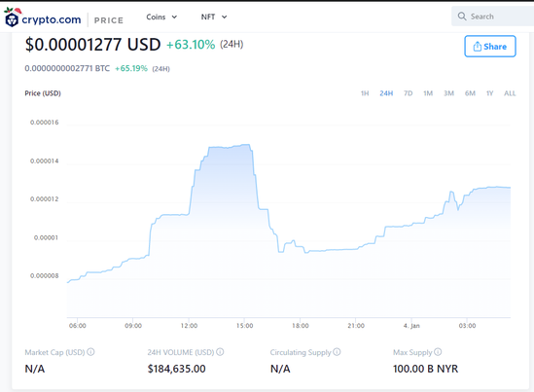The height and width of the screenshot is (392, 534).
Task: Click the 4. Jan axis label
Action: 411,326
